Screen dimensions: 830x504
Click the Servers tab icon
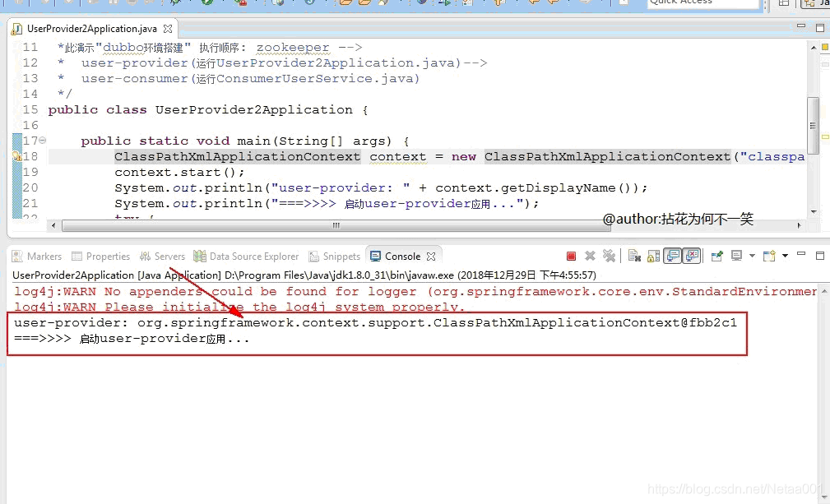click(x=145, y=257)
